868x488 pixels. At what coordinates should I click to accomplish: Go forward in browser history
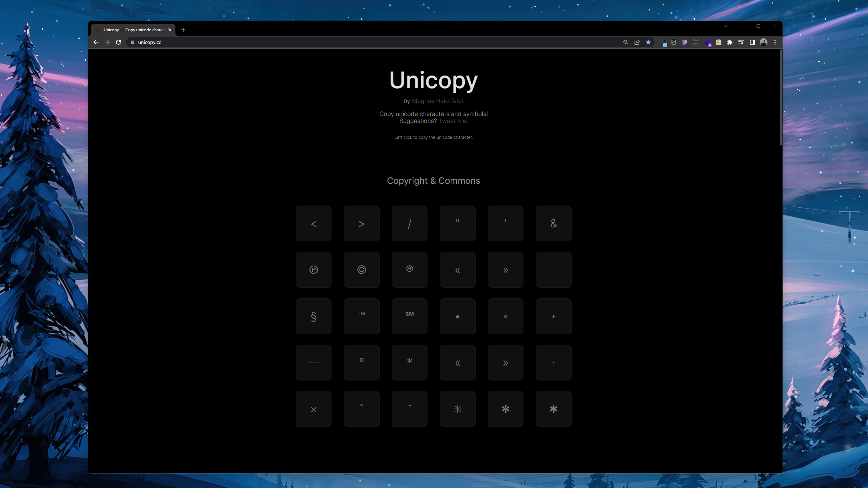pyautogui.click(x=107, y=42)
